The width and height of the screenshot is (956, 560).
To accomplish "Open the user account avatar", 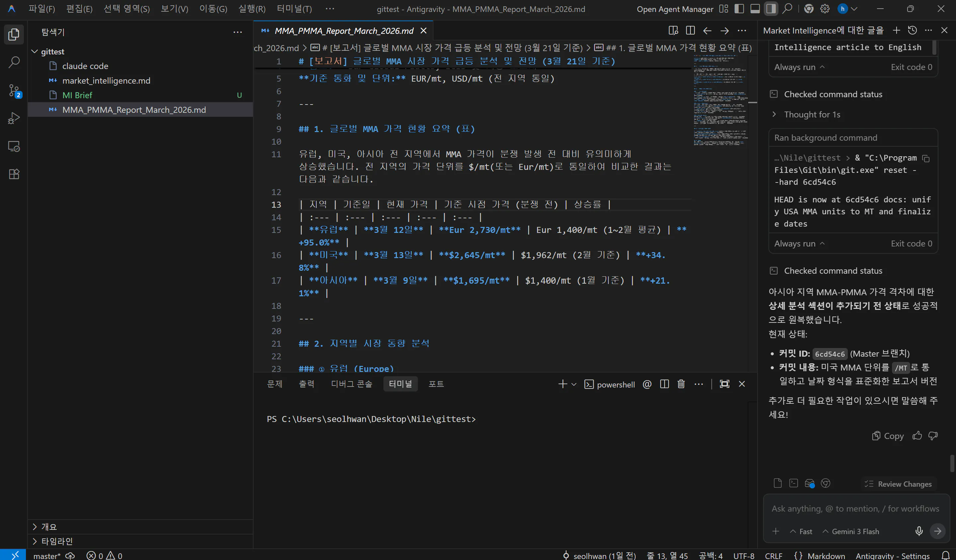I will [x=842, y=9].
